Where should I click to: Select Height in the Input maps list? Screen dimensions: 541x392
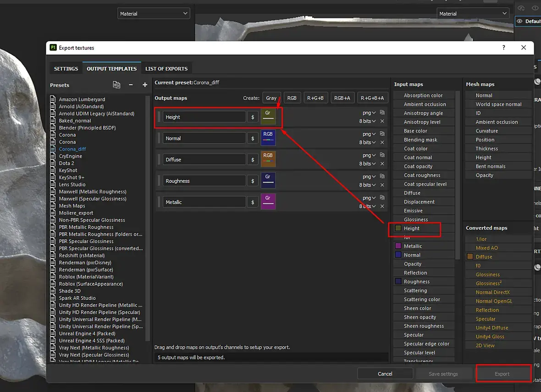coord(412,228)
